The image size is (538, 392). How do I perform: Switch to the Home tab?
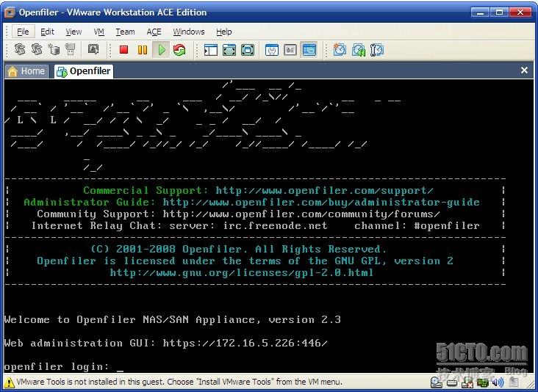click(x=26, y=71)
